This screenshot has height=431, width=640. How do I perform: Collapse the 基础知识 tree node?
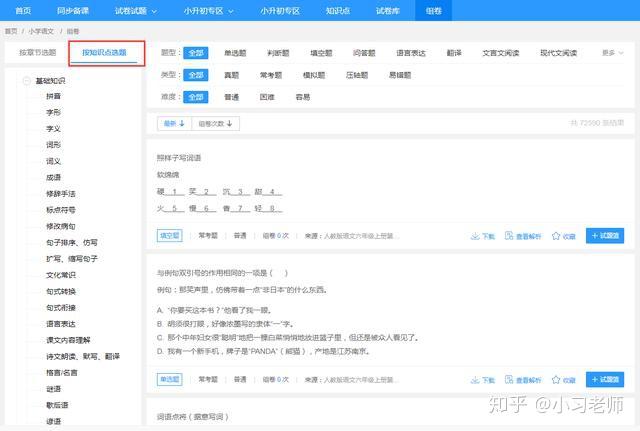(27, 81)
